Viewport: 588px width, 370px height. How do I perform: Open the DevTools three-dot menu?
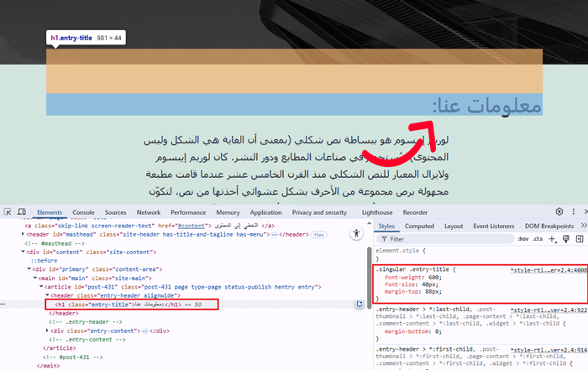point(574,211)
